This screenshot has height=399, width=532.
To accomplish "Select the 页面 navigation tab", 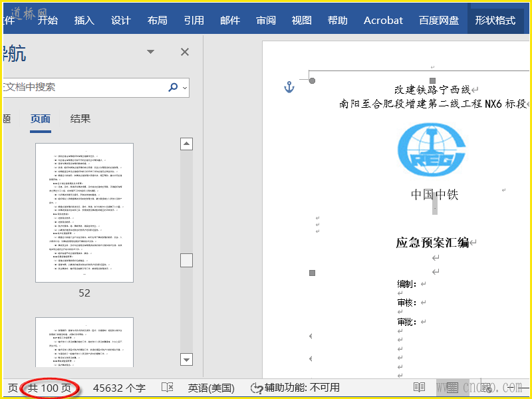I will pos(41,119).
